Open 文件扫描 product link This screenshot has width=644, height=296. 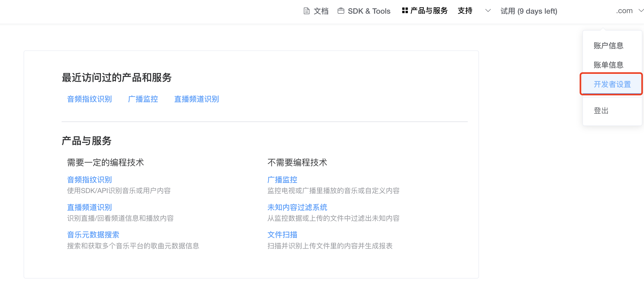click(282, 235)
